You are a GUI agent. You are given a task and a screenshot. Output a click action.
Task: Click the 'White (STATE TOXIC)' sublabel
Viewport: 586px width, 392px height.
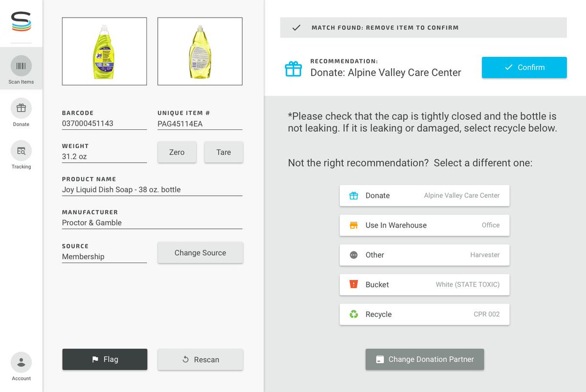point(468,285)
